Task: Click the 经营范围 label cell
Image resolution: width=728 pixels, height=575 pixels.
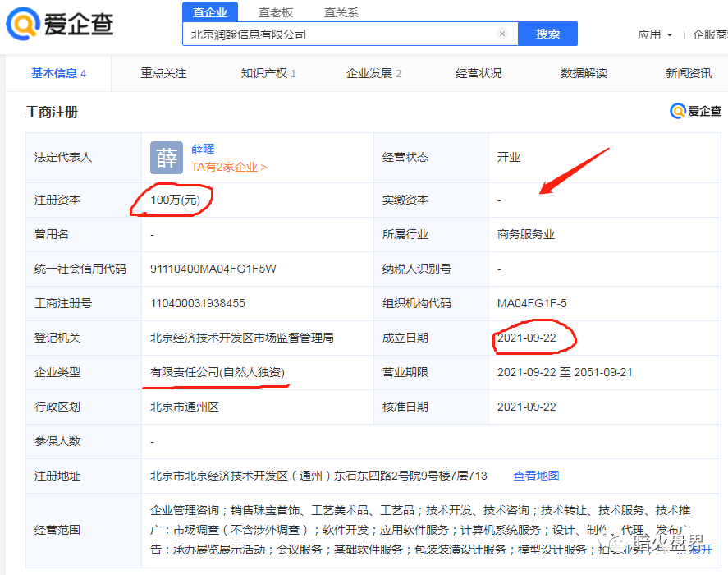Action: click(84, 531)
